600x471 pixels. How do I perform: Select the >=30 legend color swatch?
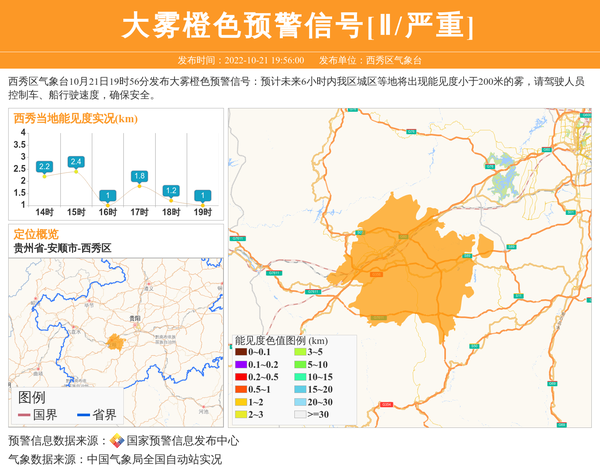click(x=299, y=413)
